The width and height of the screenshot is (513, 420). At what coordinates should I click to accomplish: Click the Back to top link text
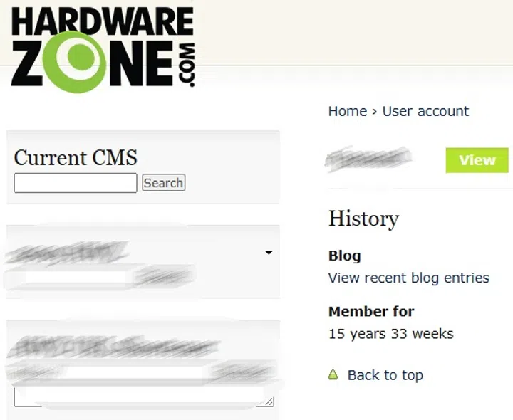pyautogui.click(x=385, y=375)
